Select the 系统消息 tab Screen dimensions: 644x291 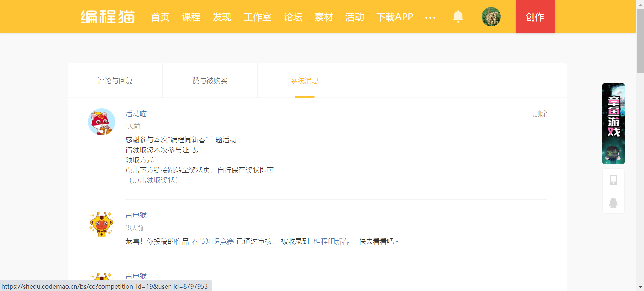[x=305, y=81]
